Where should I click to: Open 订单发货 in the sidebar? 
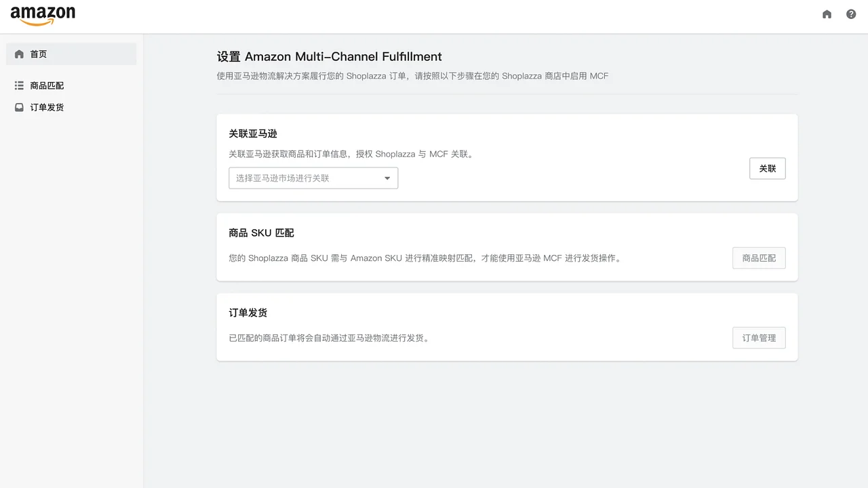coord(71,107)
